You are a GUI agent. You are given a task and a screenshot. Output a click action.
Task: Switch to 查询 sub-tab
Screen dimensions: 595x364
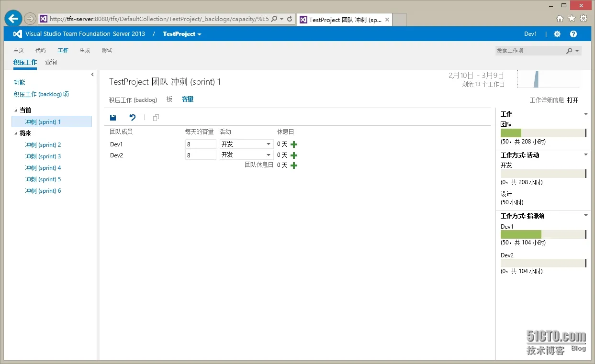pos(51,63)
